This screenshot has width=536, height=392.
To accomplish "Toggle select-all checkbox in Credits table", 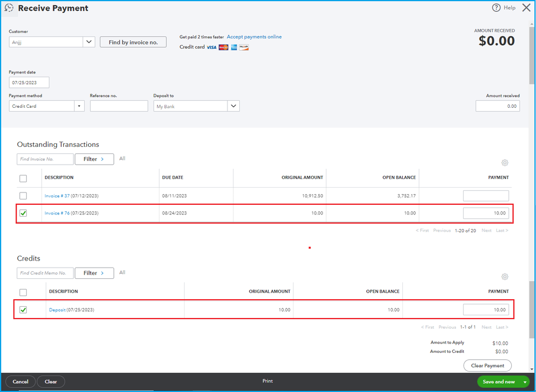I will [23, 293].
